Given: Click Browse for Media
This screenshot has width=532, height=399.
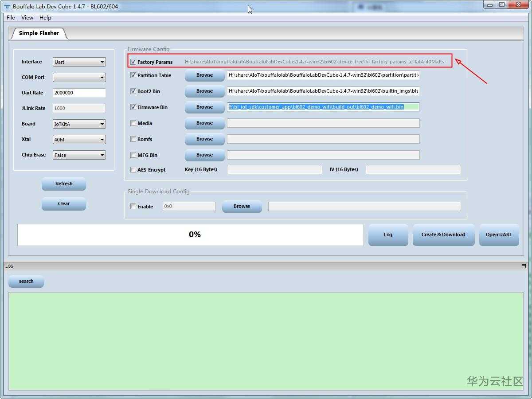Looking at the screenshot, I should coord(204,123).
